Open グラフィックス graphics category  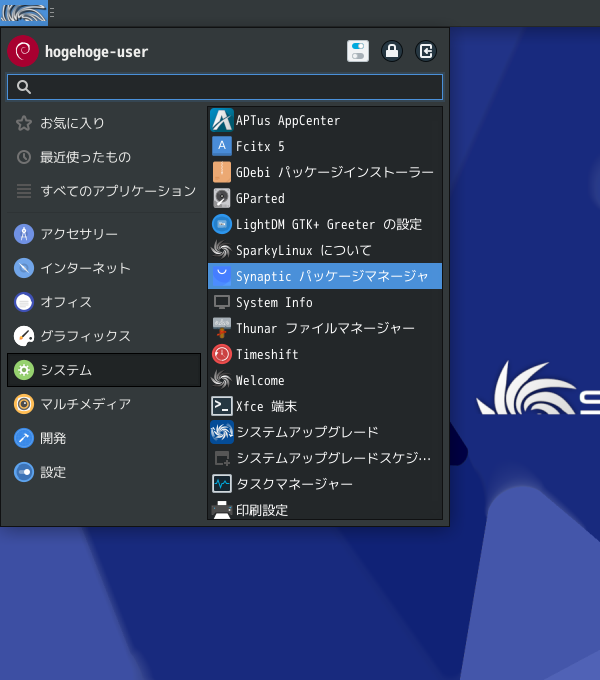(x=104, y=336)
